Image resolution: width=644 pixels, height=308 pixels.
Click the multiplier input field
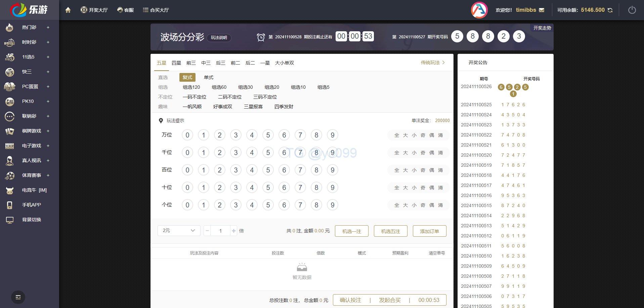click(220, 231)
